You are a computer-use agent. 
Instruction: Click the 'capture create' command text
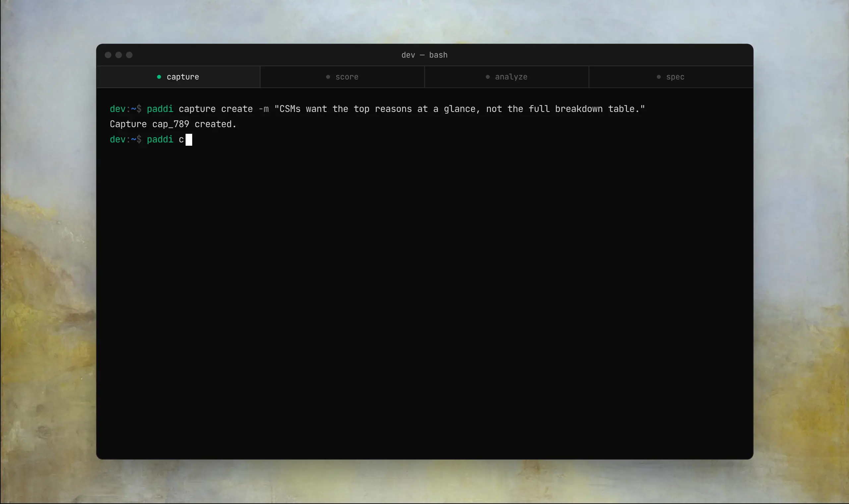coord(216,109)
